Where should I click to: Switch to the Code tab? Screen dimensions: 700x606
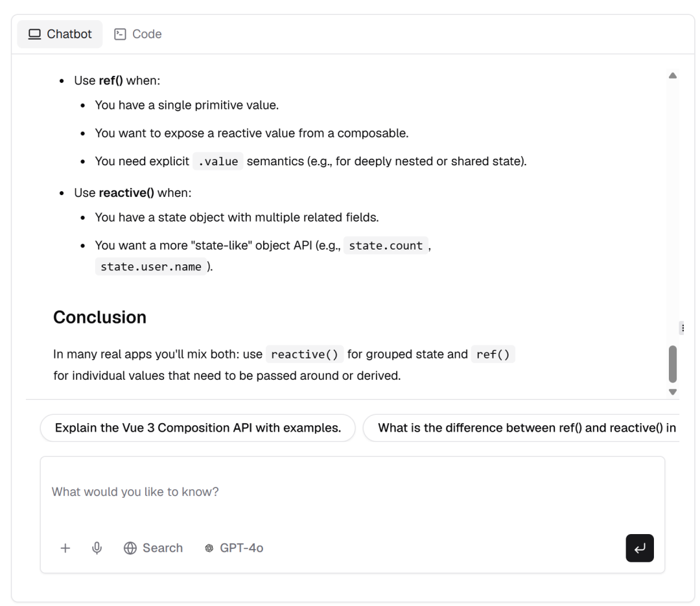[139, 34]
